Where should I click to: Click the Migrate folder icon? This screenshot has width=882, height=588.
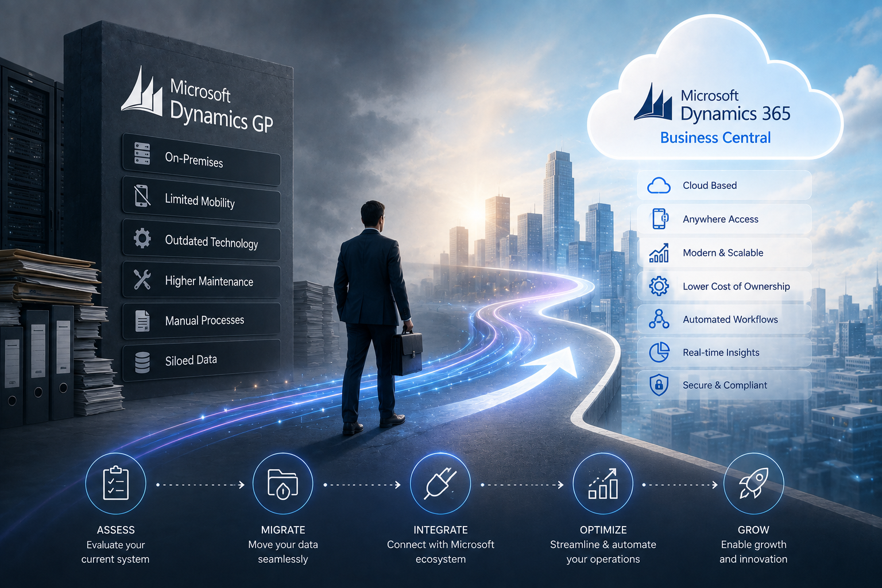coord(283,484)
